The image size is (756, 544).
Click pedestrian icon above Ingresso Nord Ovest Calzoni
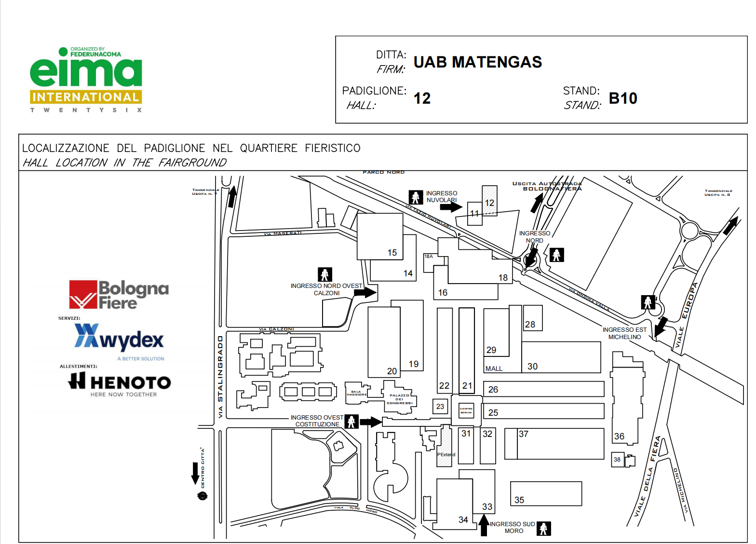(325, 274)
